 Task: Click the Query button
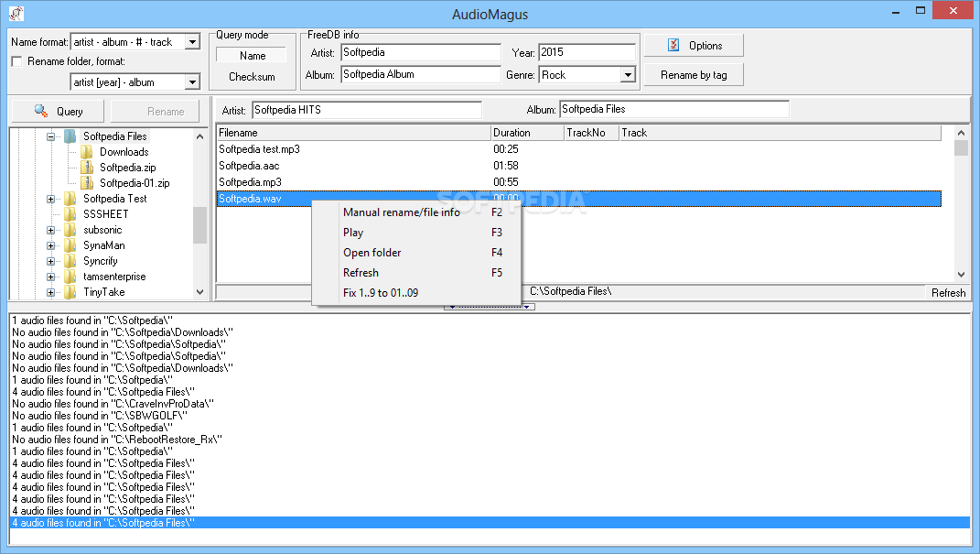pyautogui.click(x=59, y=112)
